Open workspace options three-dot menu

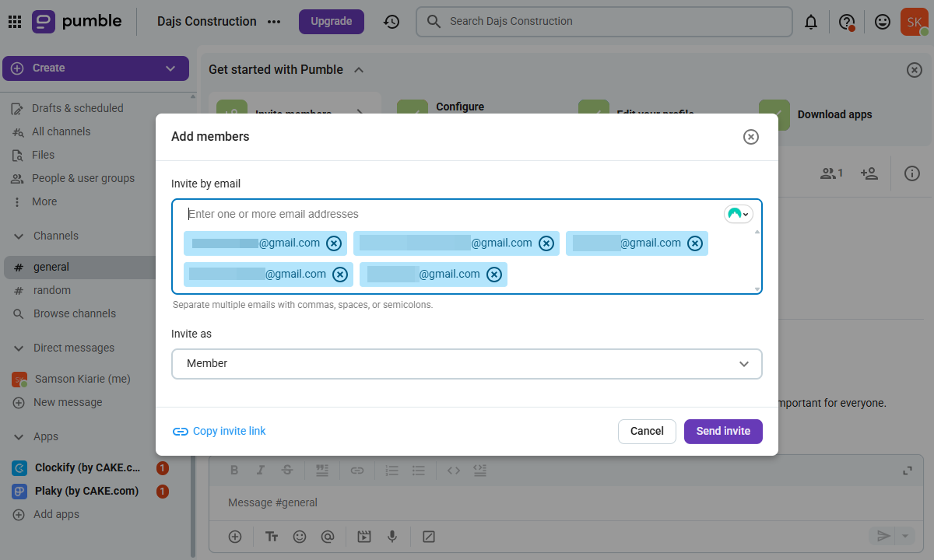pos(274,22)
